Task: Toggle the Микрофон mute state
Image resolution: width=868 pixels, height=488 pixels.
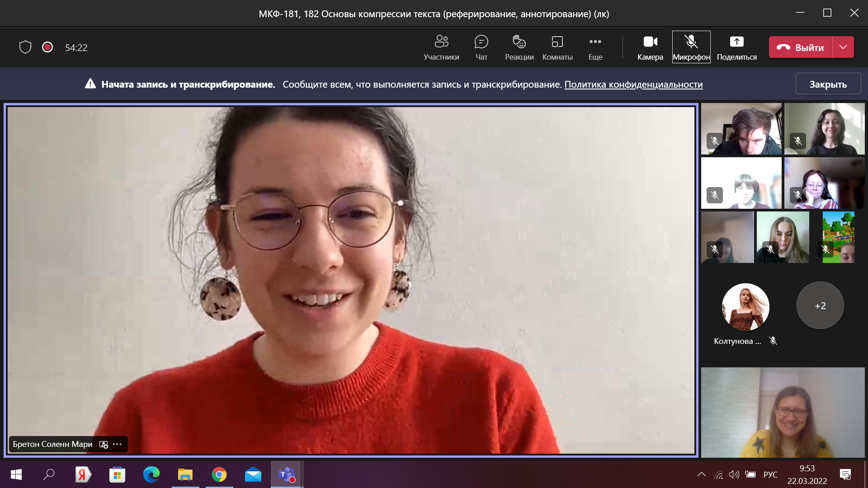Action: click(691, 47)
